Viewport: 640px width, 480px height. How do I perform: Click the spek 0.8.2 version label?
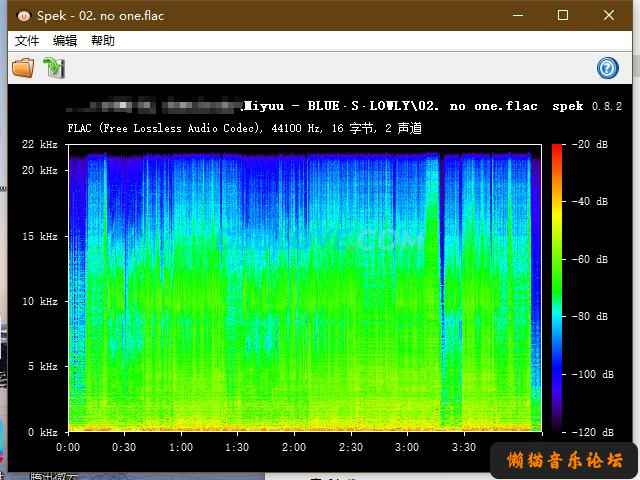coord(587,106)
